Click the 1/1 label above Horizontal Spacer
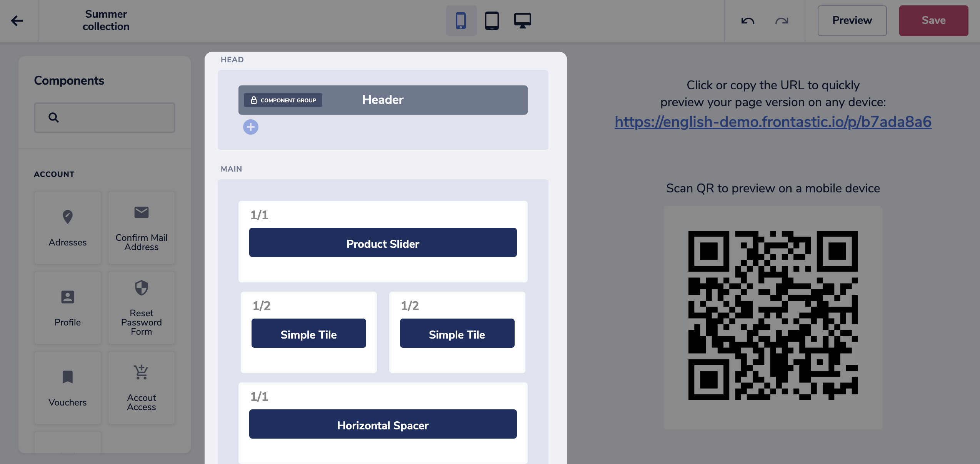Image resolution: width=980 pixels, height=464 pixels. coord(259,397)
